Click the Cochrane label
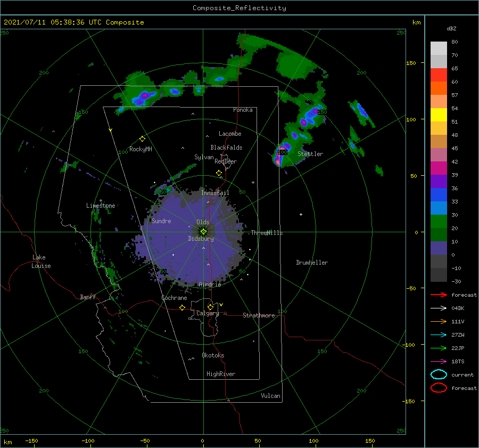This screenshot has width=479, height=448. 174,298
